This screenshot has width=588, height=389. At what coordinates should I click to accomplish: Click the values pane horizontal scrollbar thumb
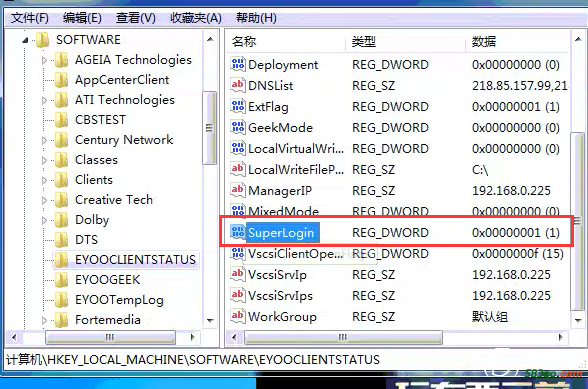[343, 337]
